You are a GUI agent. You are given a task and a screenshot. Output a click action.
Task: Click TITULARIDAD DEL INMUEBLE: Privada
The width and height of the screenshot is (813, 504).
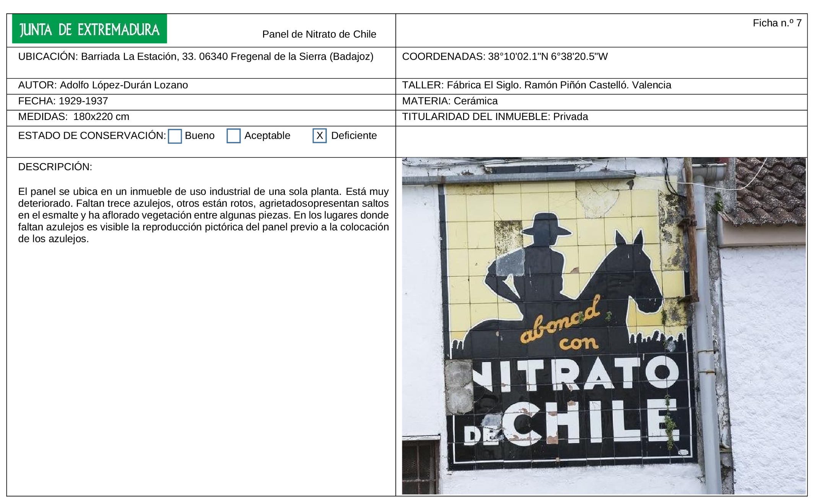495,117
